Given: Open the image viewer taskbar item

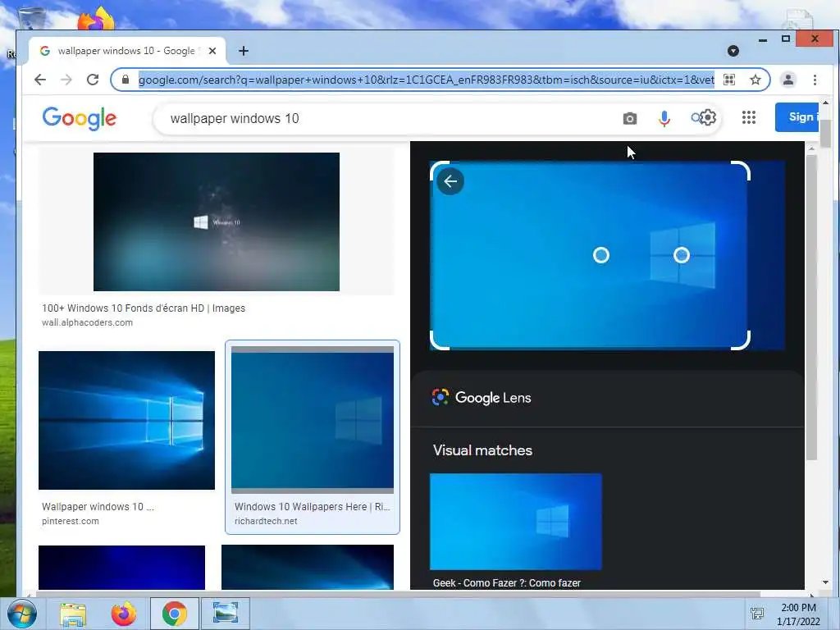Looking at the screenshot, I should tap(225, 614).
